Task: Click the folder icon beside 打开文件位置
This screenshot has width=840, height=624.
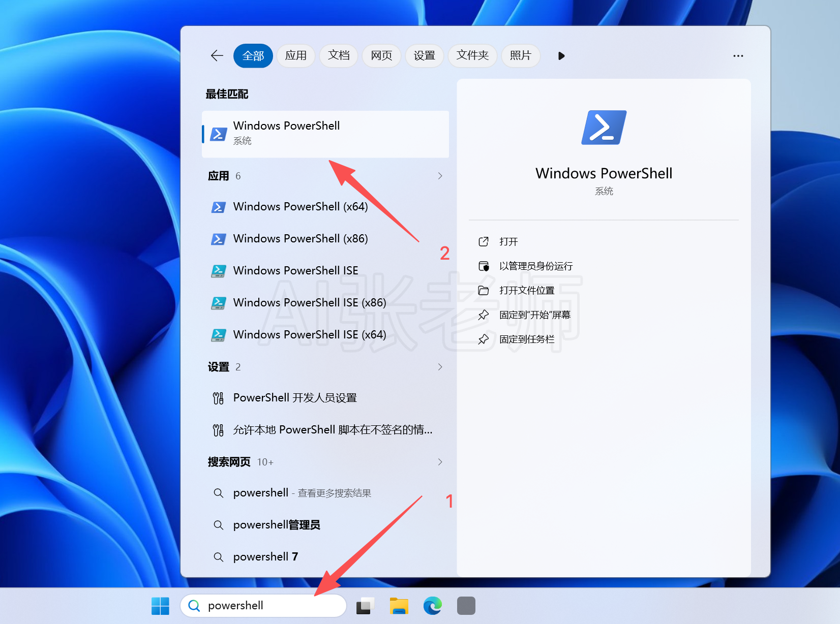Action: coord(484,290)
